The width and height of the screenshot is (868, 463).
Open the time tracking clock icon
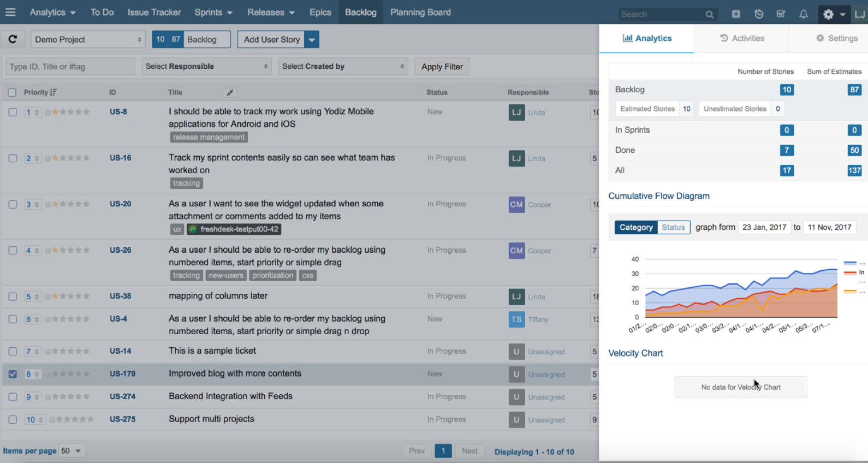click(x=759, y=14)
